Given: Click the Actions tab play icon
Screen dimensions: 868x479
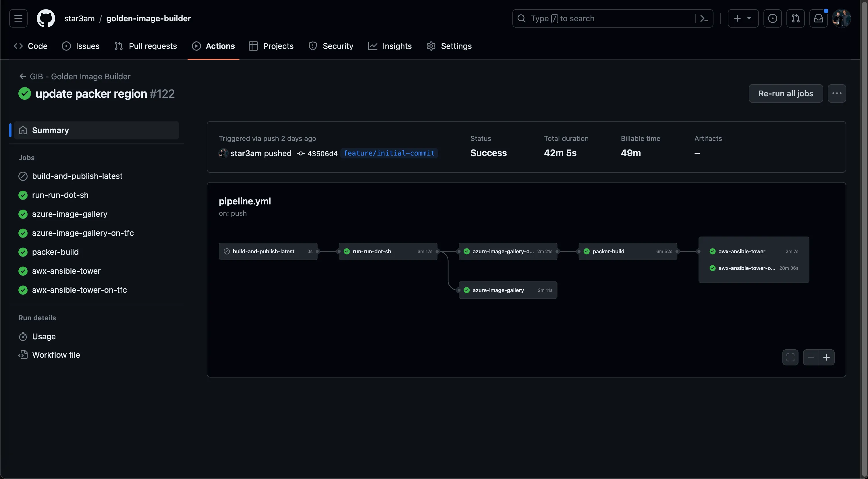Looking at the screenshot, I should coord(196,46).
